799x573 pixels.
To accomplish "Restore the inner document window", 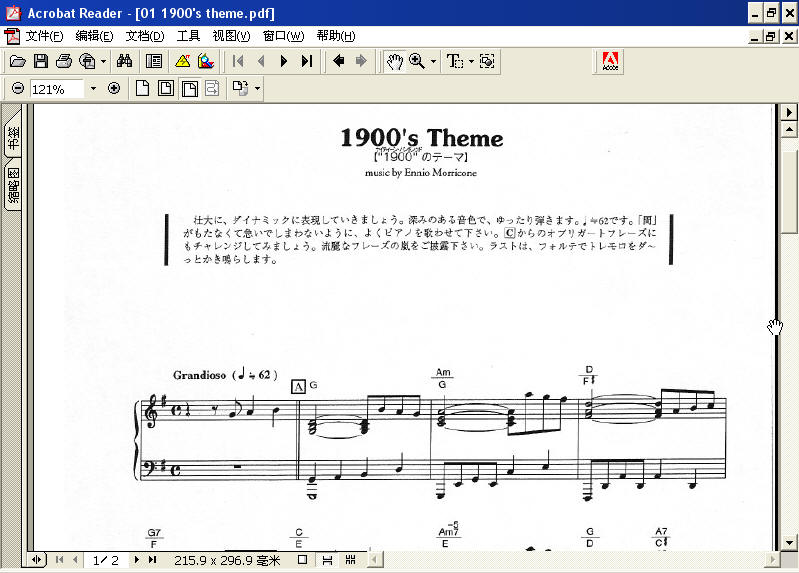I will [770, 36].
